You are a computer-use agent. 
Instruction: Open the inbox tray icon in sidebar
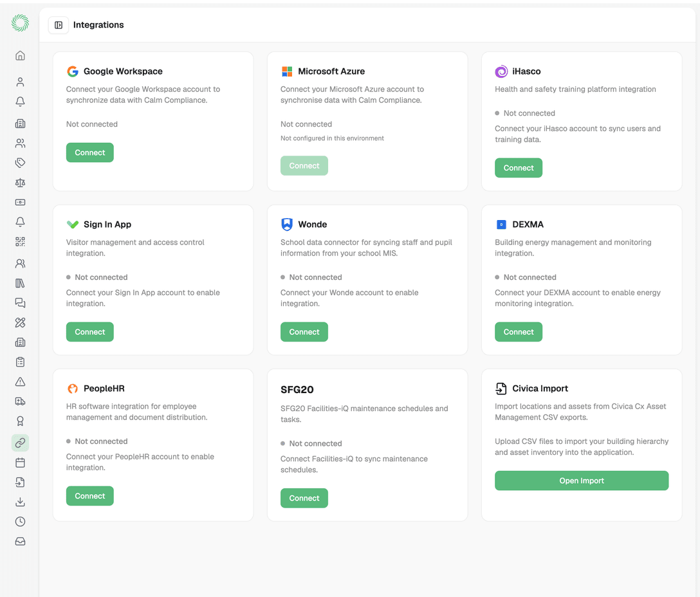20,541
